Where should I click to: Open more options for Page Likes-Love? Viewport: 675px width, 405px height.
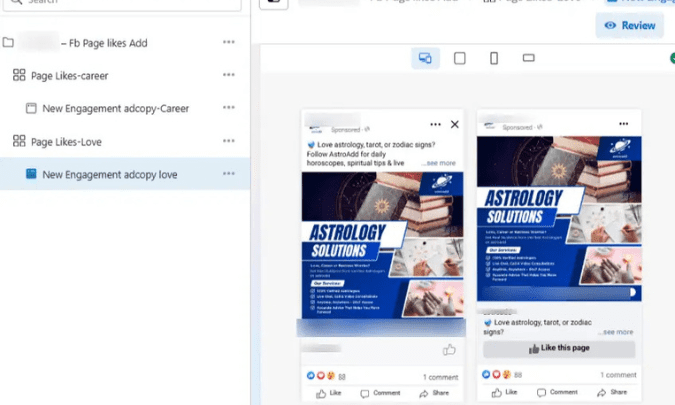pyautogui.click(x=229, y=141)
